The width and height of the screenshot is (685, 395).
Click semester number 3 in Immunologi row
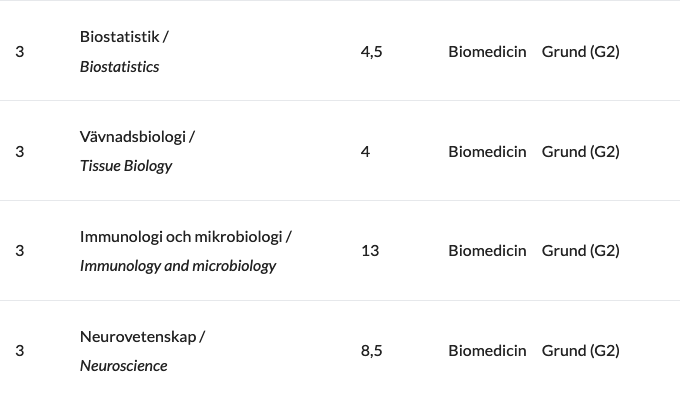click(x=20, y=251)
